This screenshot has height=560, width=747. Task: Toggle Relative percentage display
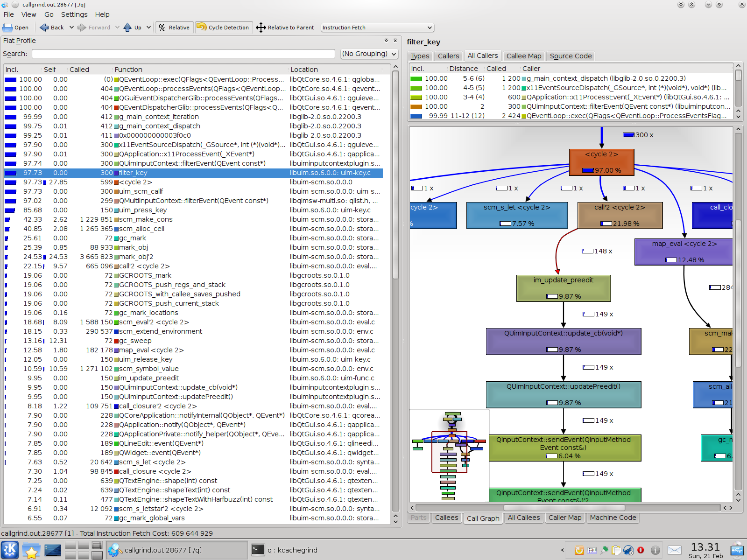(x=174, y=28)
